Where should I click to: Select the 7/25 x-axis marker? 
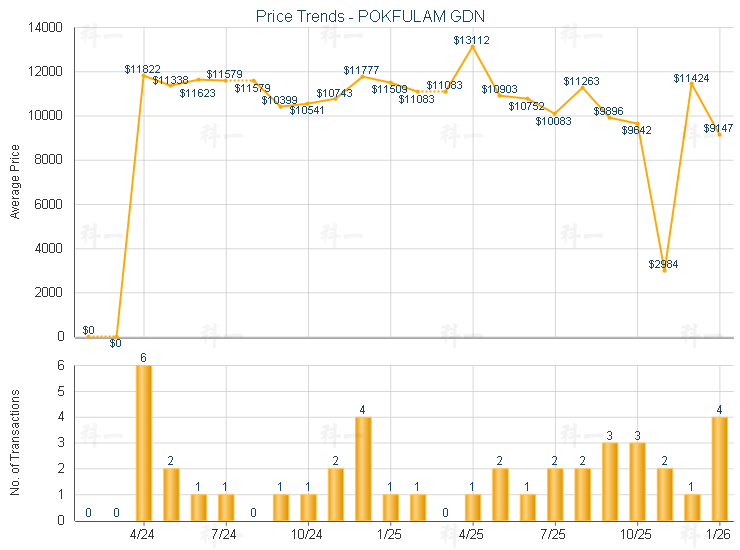pos(555,533)
